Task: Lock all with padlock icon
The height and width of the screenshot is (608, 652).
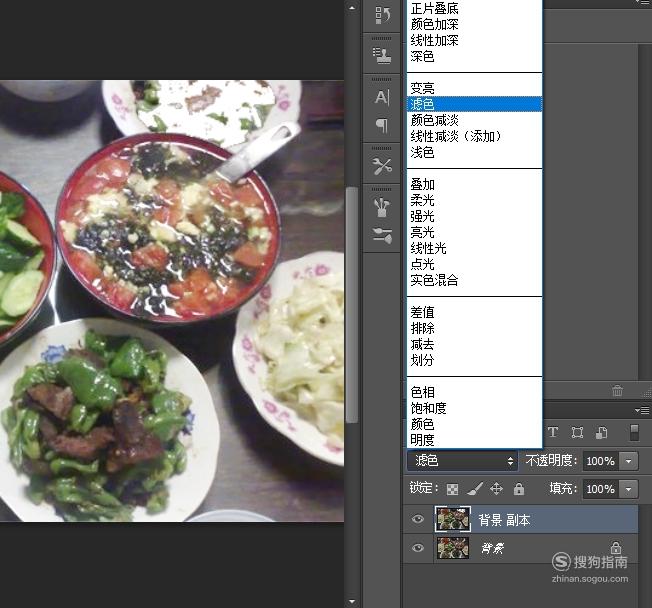Action: 519,489
